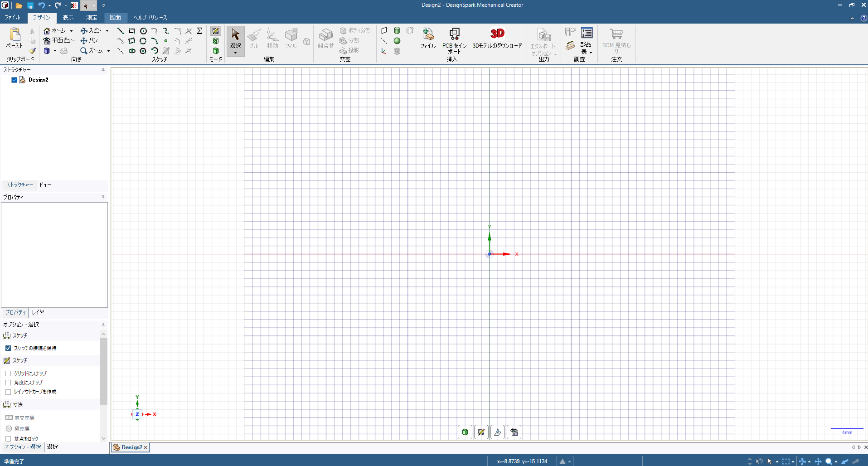Select the Line sketch tool
The image size is (868, 466).
121,31
